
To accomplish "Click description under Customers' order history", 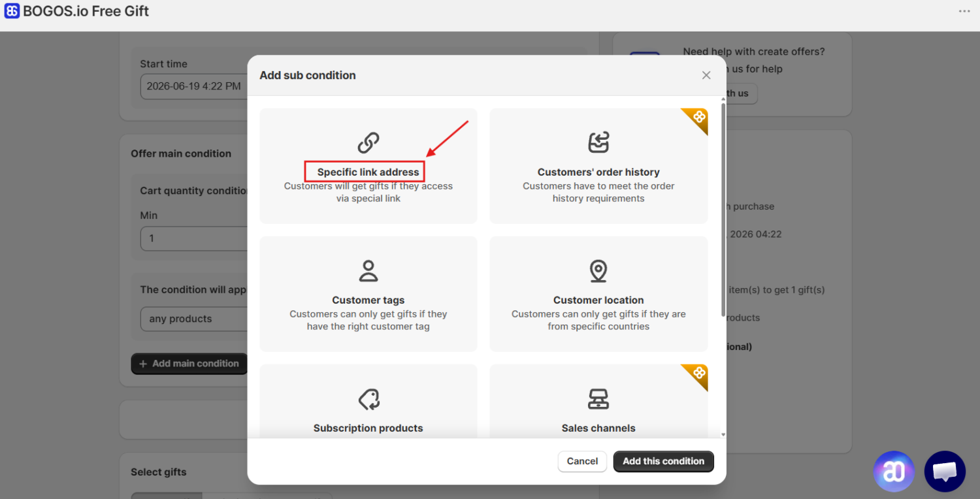I will point(598,192).
